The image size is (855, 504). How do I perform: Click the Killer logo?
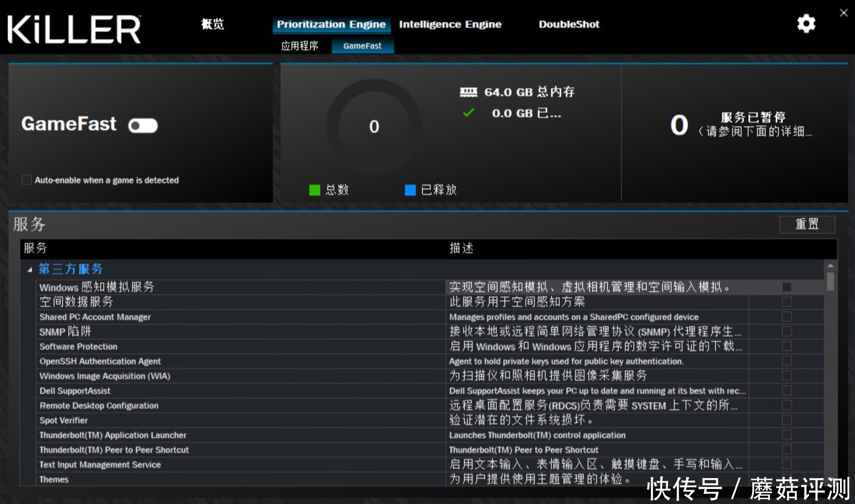pyautogui.click(x=74, y=30)
